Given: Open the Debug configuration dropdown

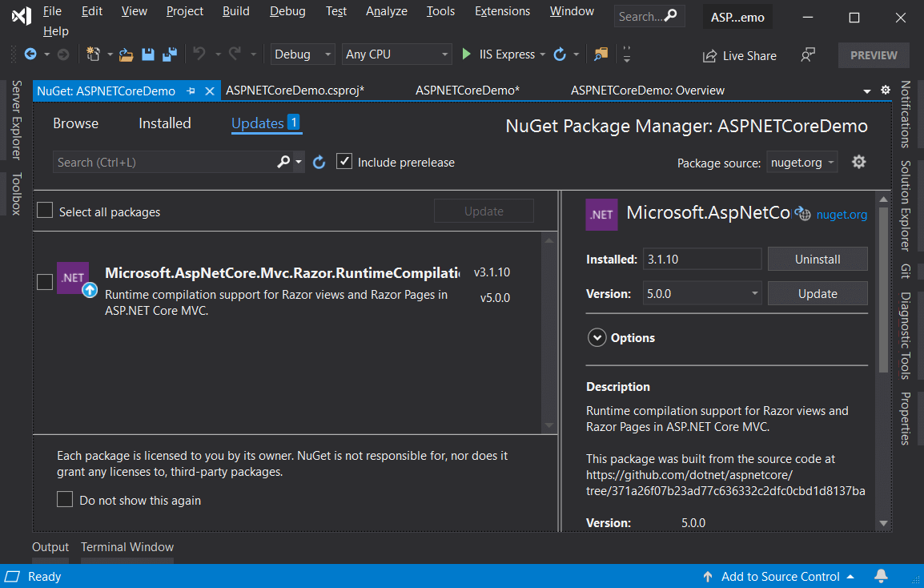Looking at the screenshot, I should (303, 54).
